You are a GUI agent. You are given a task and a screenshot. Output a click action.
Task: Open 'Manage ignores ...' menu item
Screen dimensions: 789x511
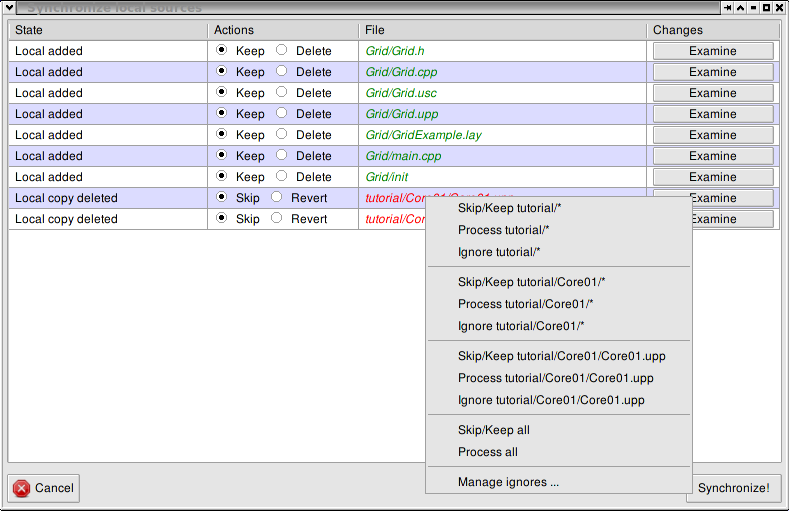(x=508, y=482)
